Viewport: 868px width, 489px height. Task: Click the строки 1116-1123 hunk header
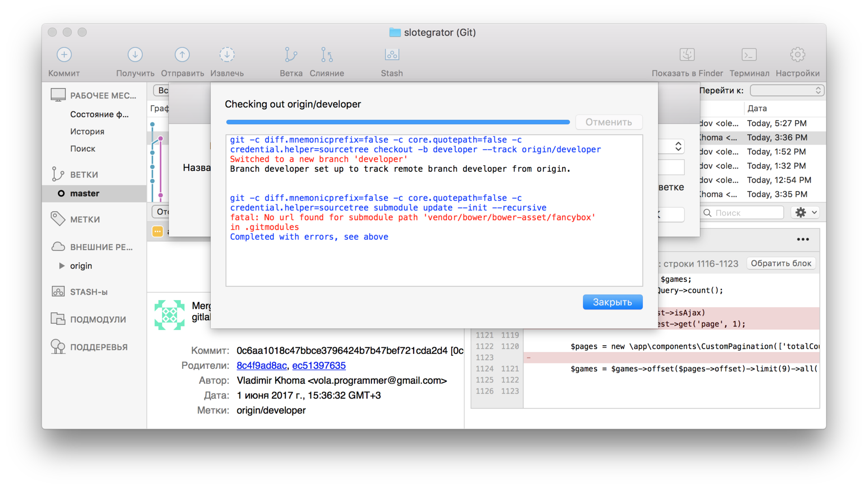(701, 263)
